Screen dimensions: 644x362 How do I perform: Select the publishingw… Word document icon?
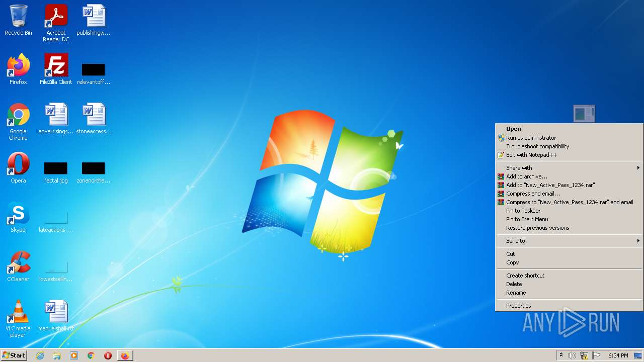click(x=94, y=20)
